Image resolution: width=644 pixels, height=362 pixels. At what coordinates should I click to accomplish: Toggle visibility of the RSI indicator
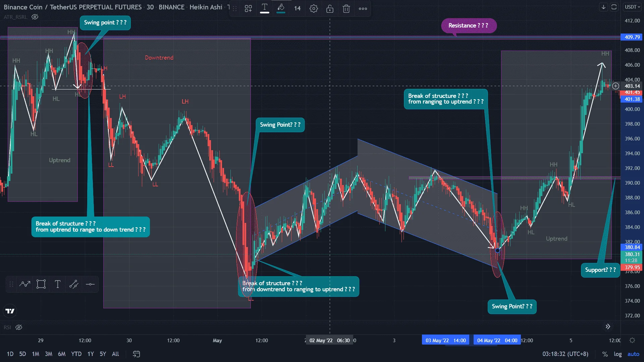19,327
